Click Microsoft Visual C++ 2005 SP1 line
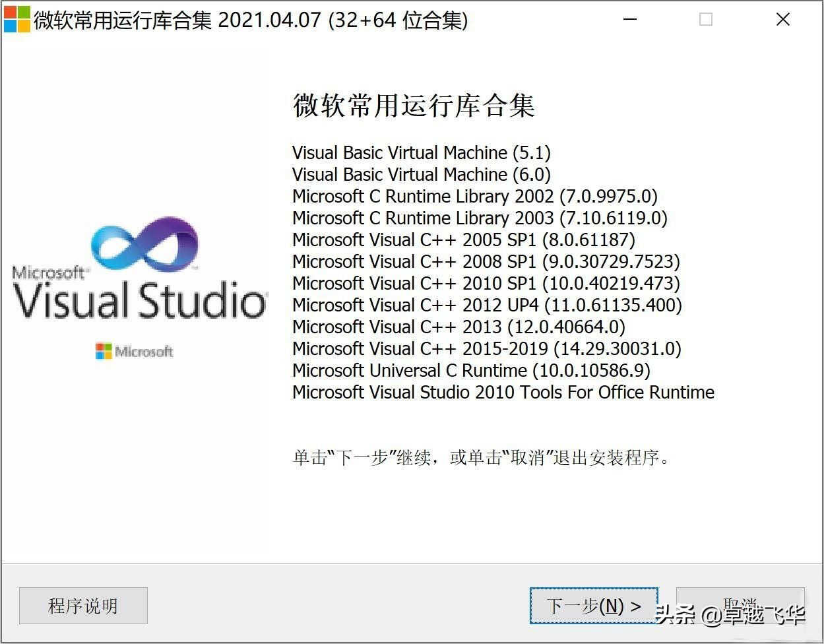The image size is (824, 644). coord(464,240)
